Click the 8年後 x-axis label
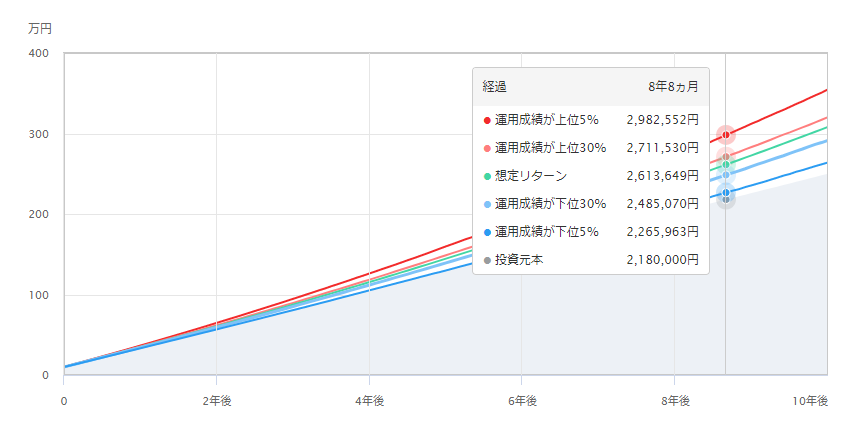 (x=674, y=400)
